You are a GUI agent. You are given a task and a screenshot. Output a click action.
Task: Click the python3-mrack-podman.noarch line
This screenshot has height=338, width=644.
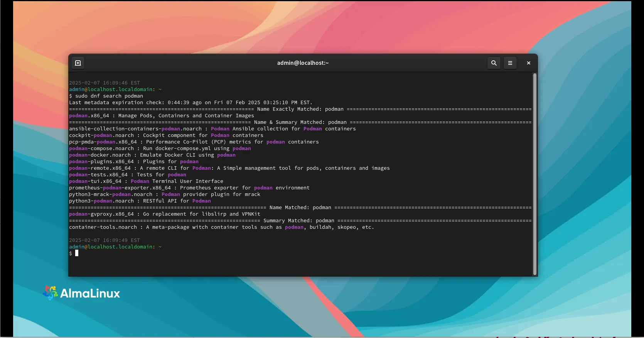165,194
